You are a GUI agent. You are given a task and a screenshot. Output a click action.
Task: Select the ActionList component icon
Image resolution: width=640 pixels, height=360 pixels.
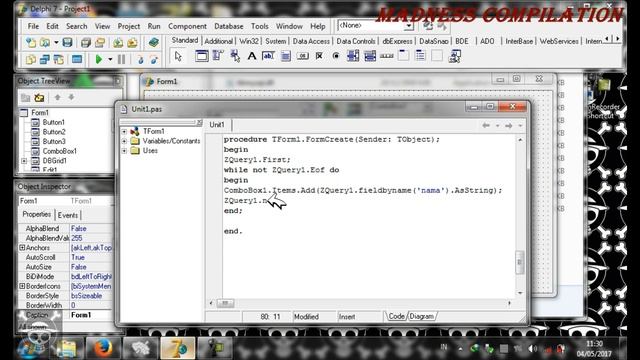pos(455,56)
